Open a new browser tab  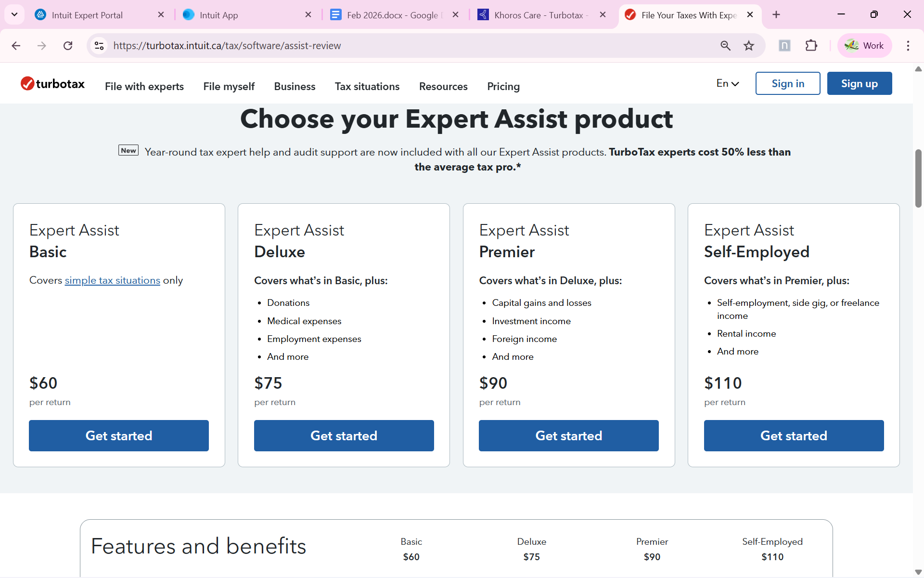[x=776, y=15]
